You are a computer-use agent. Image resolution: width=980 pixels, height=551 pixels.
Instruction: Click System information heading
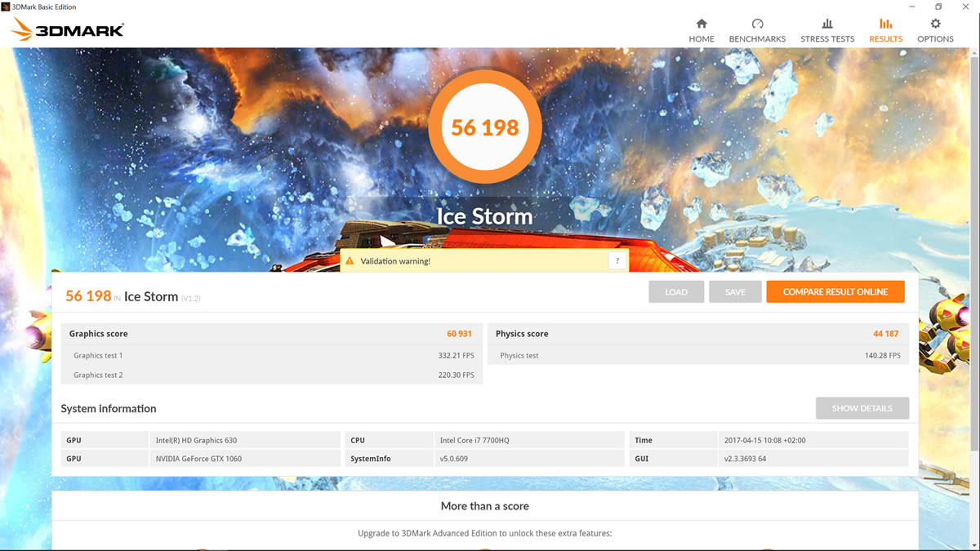tap(109, 408)
